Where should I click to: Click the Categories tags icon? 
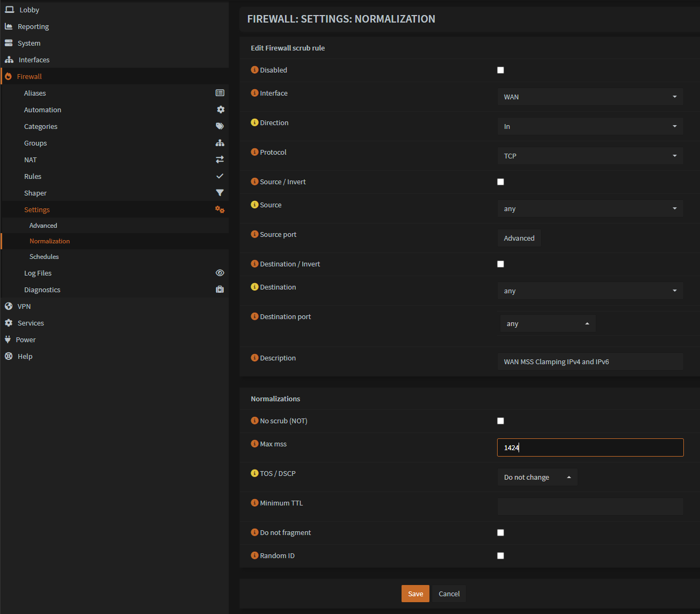click(220, 126)
